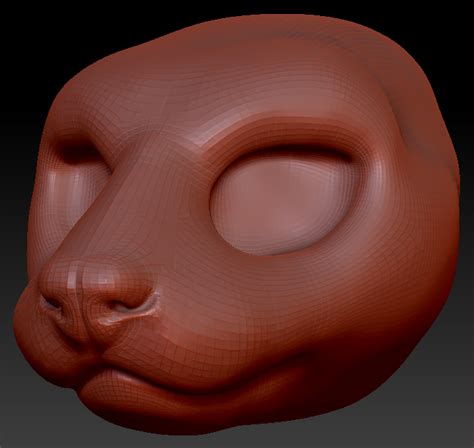Click the nose tip highlight

(x=72, y=279)
